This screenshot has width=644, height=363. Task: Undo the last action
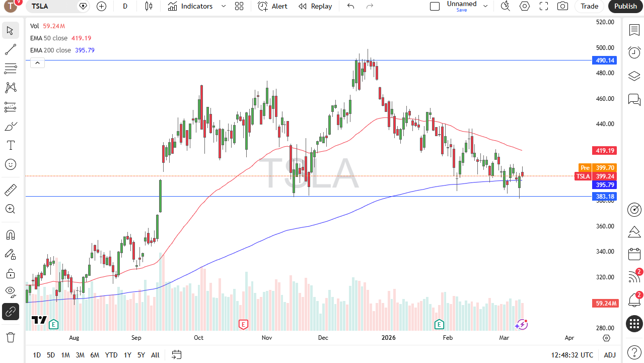pos(351,6)
